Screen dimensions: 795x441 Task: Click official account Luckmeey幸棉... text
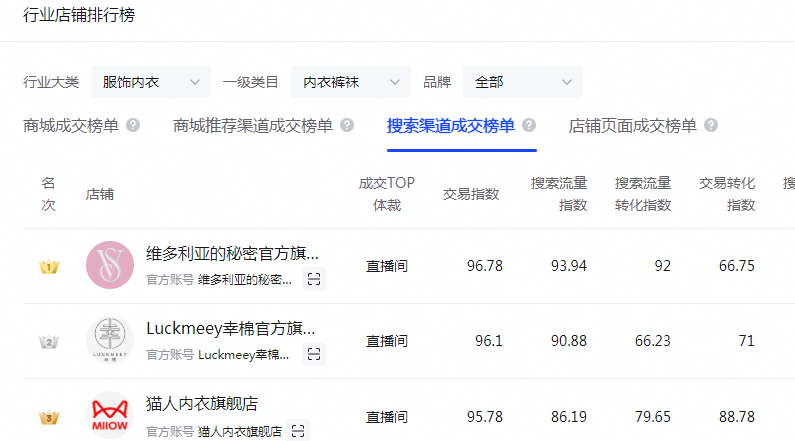point(243,355)
